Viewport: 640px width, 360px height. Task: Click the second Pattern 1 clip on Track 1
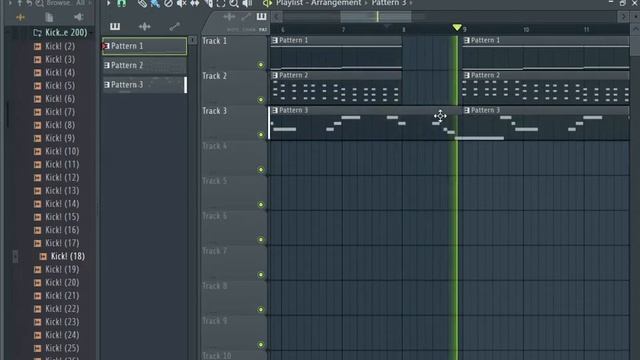546,53
